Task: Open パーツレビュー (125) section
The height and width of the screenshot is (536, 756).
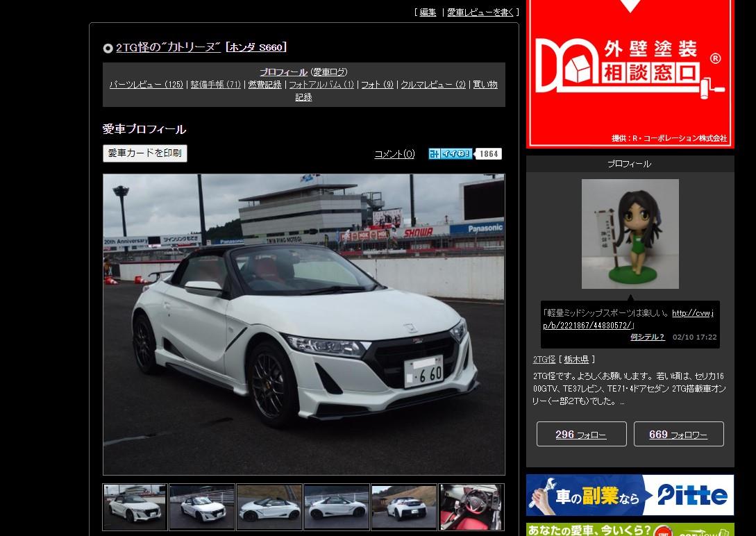Action: (146, 84)
